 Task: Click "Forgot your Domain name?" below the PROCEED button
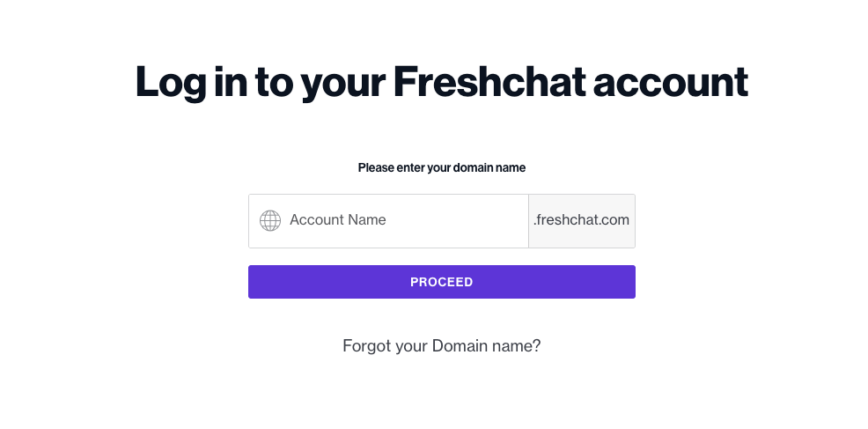tap(441, 346)
